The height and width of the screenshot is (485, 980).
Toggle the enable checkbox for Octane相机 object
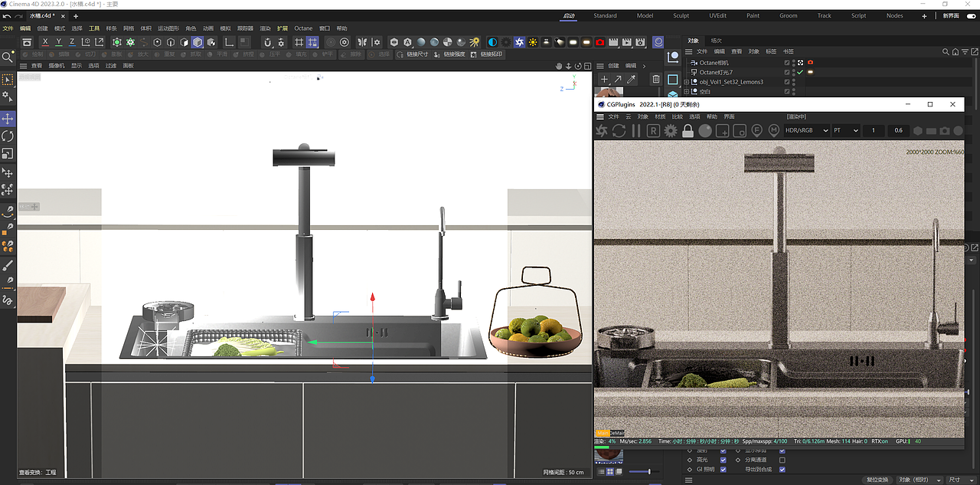pyautogui.click(x=786, y=62)
